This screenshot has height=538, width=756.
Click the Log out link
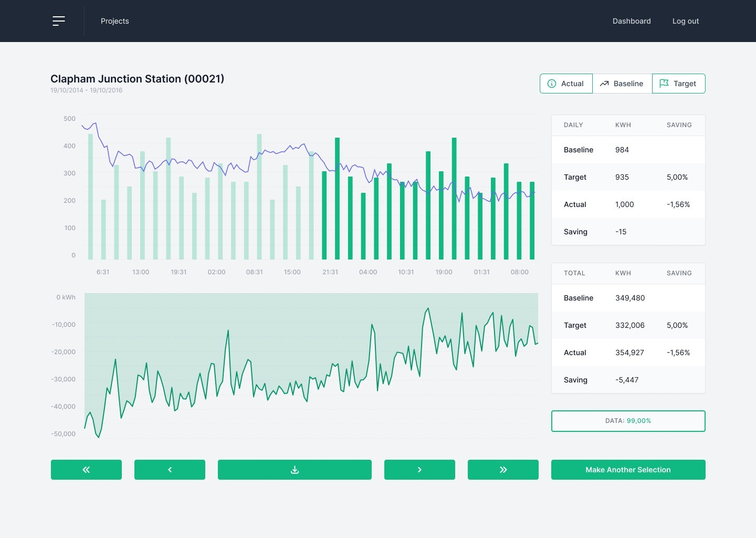click(x=685, y=21)
